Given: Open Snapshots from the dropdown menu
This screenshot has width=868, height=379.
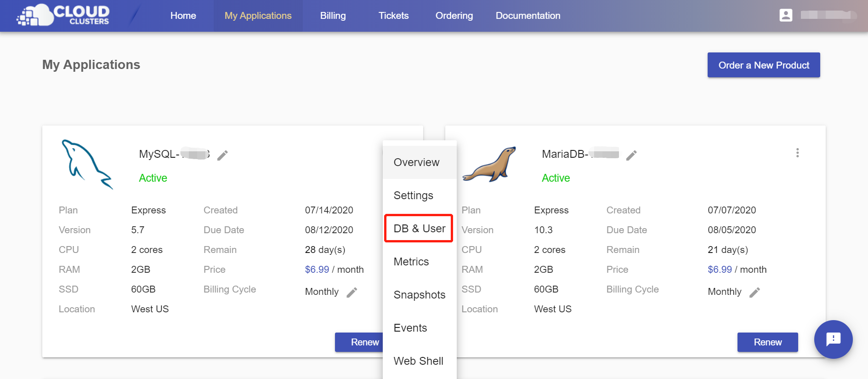Looking at the screenshot, I should (x=420, y=295).
